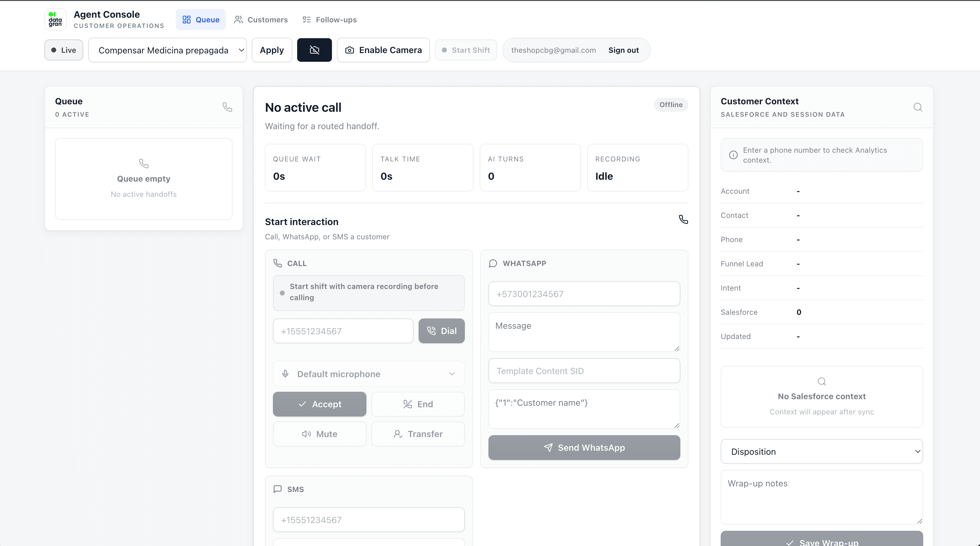The width and height of the screenshot is (980, 546).
Task: Click the Apply button
Action: [272, 50]
